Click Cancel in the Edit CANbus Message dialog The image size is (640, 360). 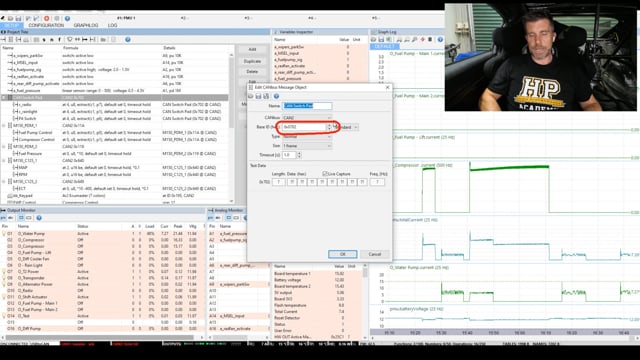375,254
